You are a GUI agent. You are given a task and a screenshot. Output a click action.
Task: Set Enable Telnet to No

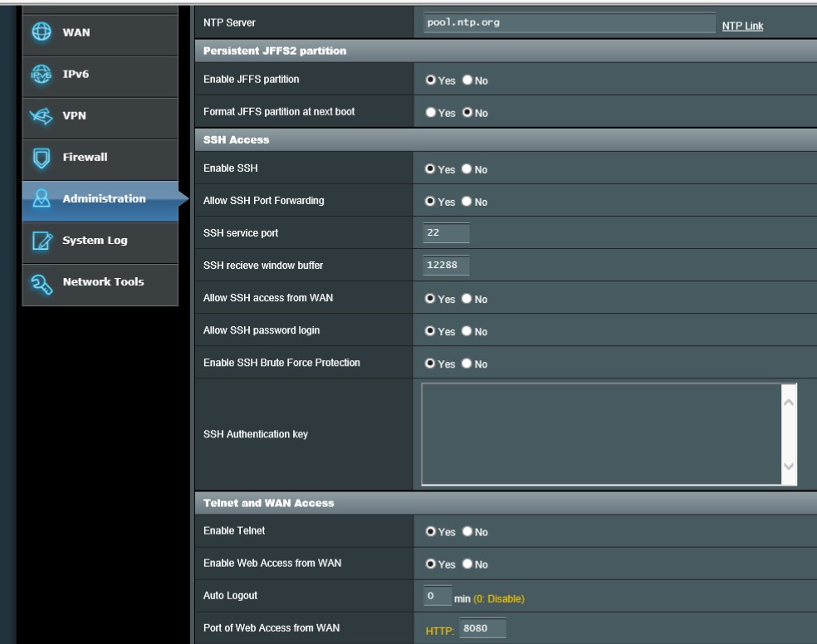[x=467, y=532]
